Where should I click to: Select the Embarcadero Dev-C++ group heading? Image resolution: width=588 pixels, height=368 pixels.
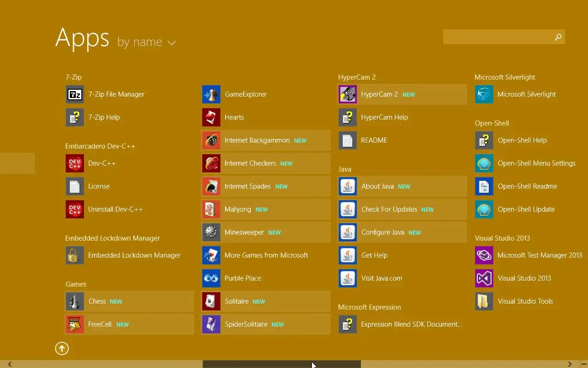(x=100, y=146)
